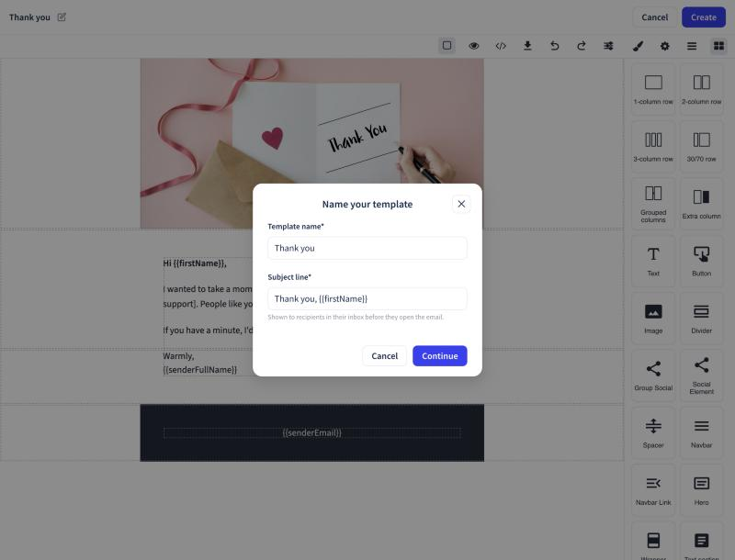
Task: Open the layer manager lines icon
Action: pos(692,45)
